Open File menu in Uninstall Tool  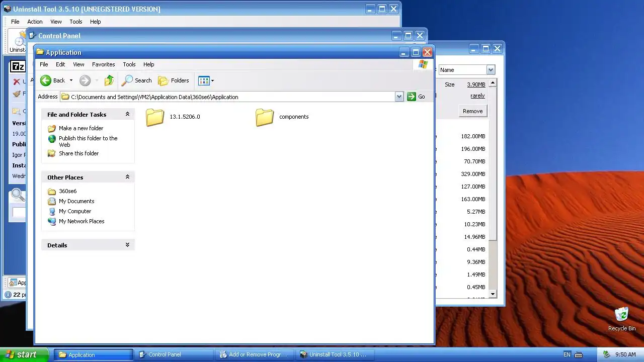click(x=15, y=22)
